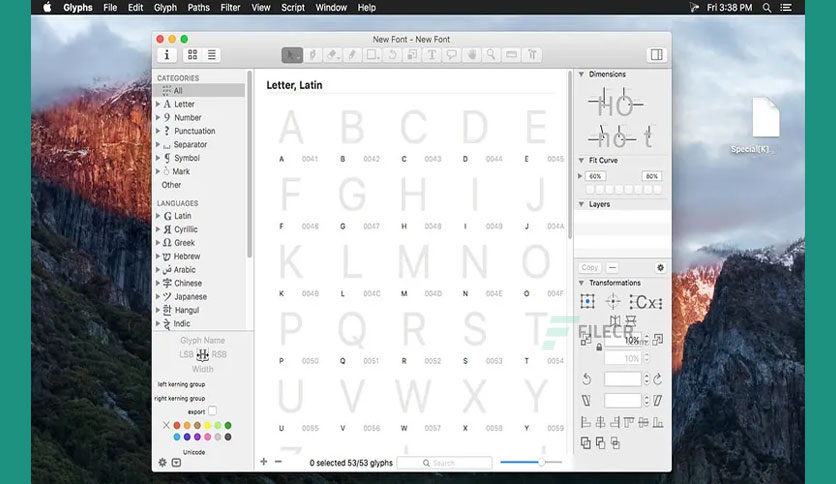Open the Glyph menu

point(165,7)
